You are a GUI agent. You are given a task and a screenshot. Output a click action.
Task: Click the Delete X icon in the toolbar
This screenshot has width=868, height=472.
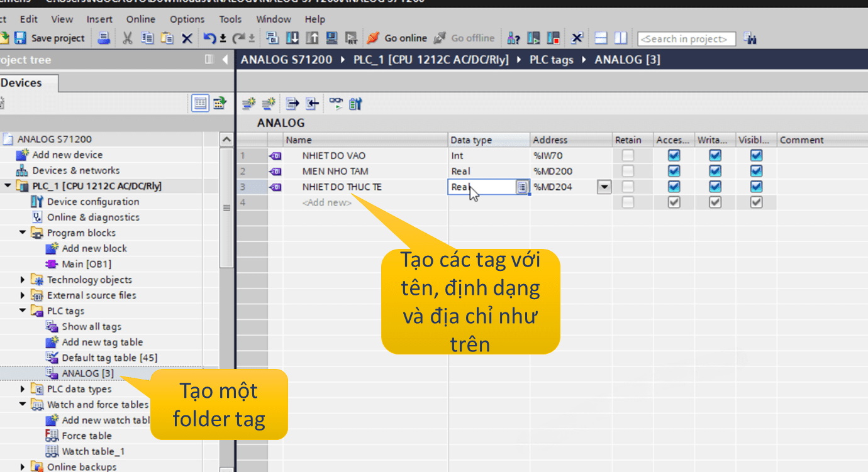tap(187, 38)
